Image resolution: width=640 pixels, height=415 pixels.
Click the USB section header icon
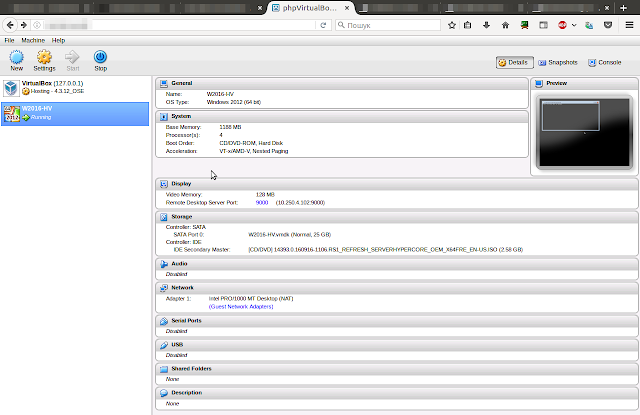[164, 344]
